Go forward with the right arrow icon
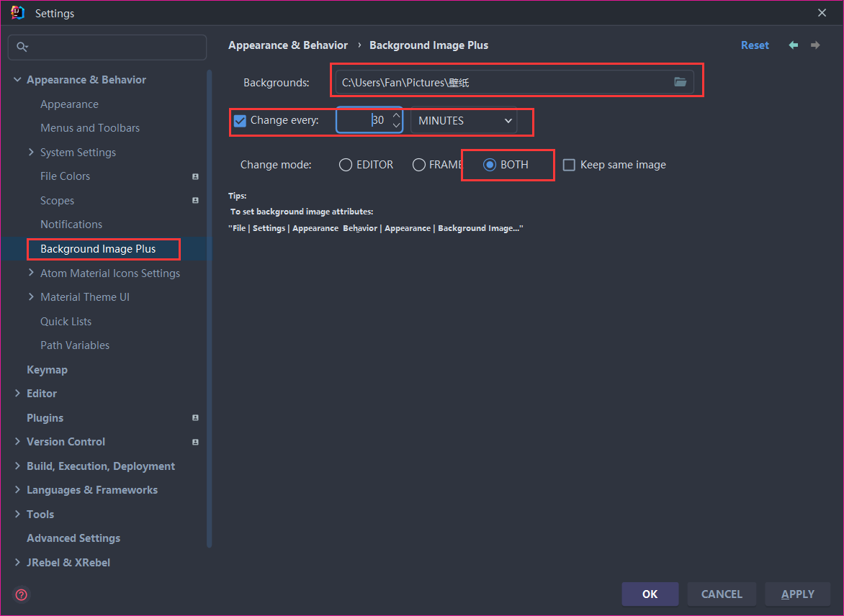The width and height of the screenshot is (844, 616). pos(815,45)
